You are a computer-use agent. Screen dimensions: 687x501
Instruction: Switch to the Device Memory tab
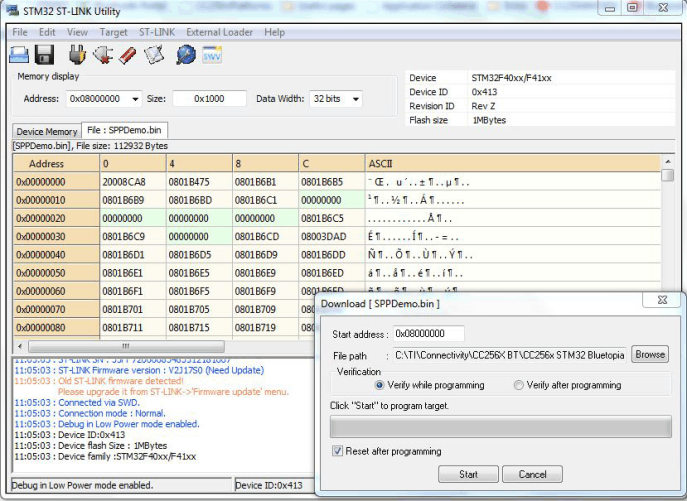pos(47,131)
